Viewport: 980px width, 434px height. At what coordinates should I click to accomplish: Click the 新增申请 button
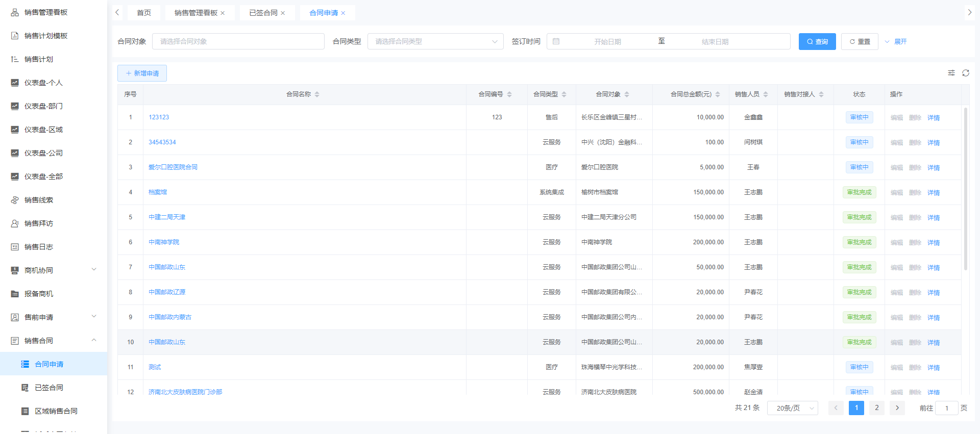click(x=142, y=73)
